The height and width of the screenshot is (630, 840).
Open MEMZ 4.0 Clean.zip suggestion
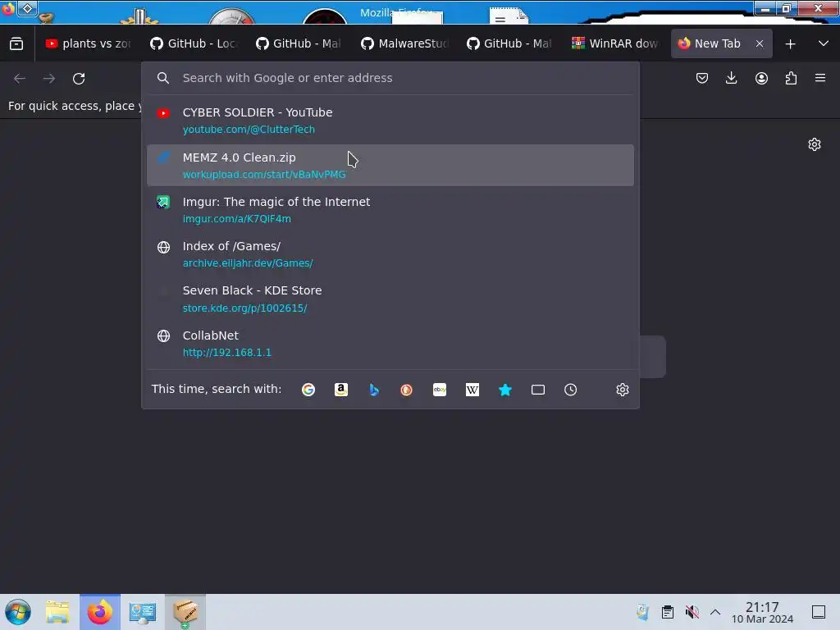coord(390,165)
